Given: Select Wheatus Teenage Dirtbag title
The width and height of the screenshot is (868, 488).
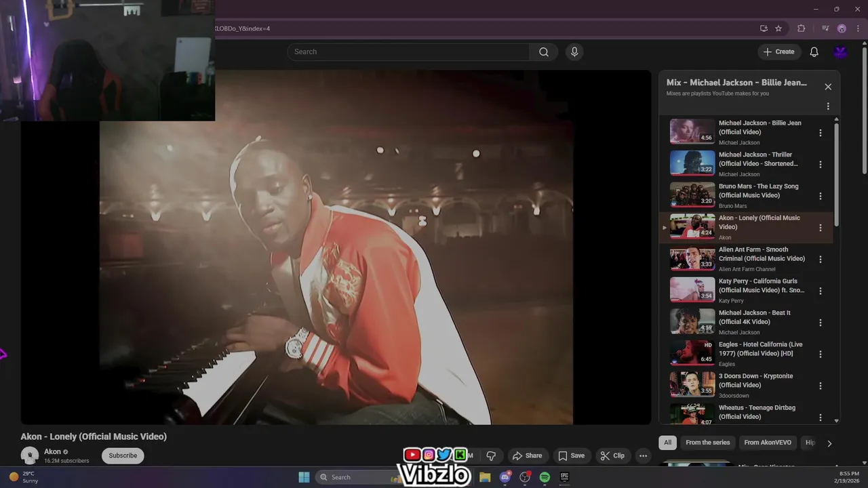Looking at the screenshot, I should click(757, 412).
